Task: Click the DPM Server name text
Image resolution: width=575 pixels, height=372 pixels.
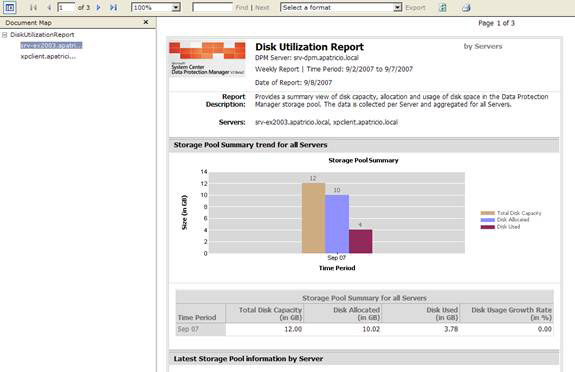Action: (307, 58)
